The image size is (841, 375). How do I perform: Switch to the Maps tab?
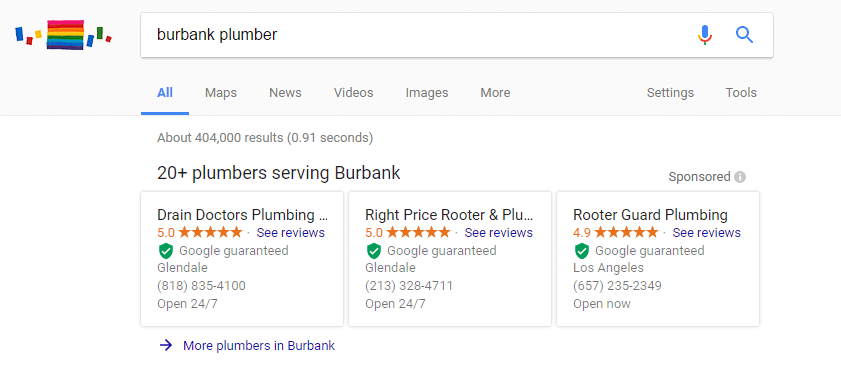point(220,93)
